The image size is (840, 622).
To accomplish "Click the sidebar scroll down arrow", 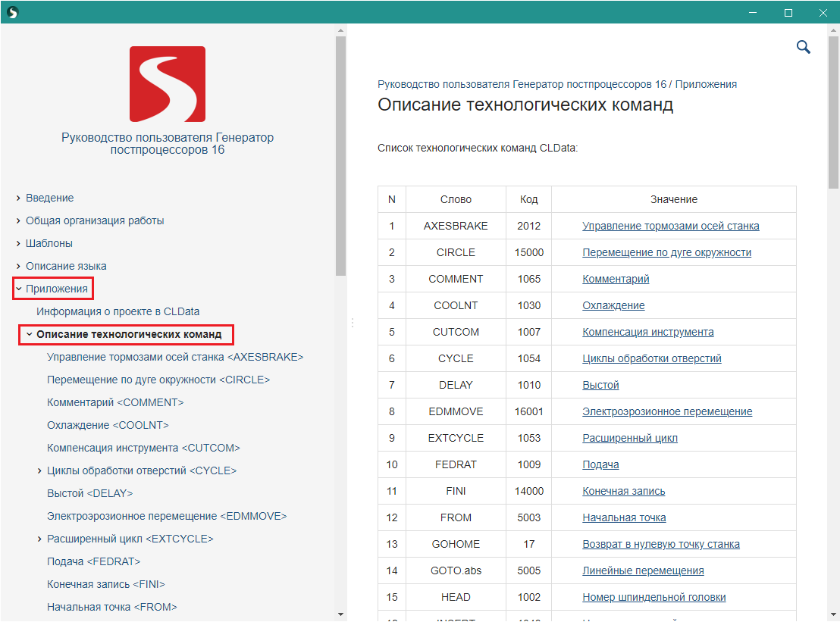I will 340,614.
